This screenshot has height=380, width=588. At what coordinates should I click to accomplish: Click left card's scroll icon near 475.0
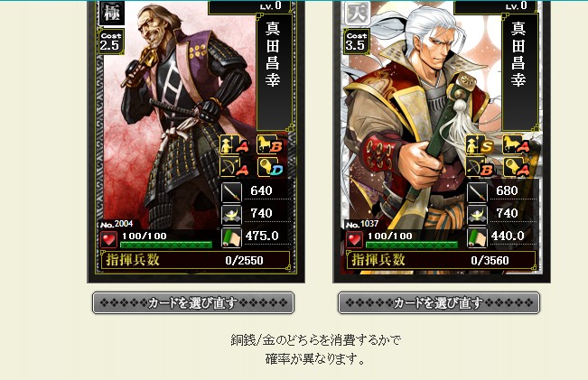point(231,237)
